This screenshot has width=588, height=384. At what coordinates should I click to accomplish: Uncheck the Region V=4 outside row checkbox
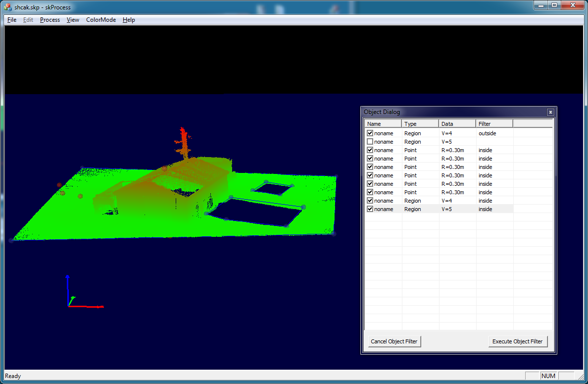[370, 133]
